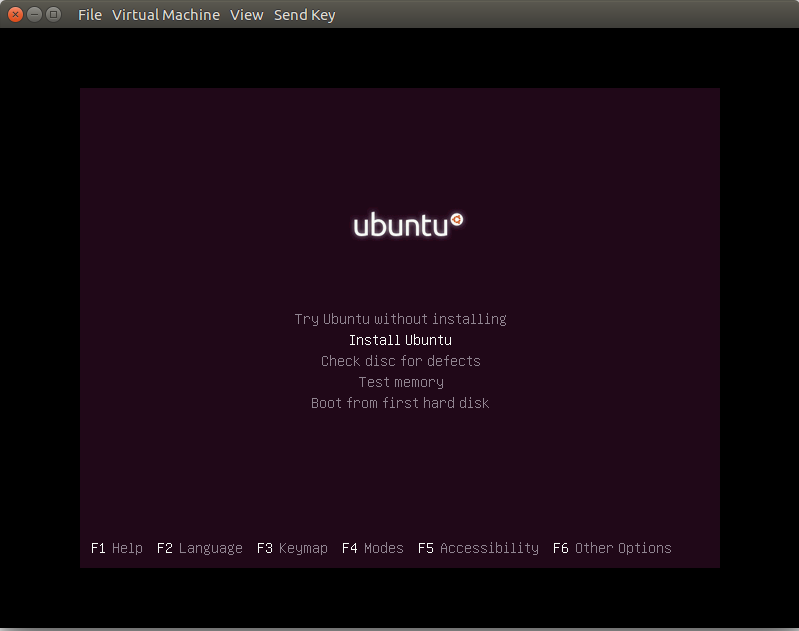Click the F5 Accessibility label
This screenshot has height=631, width=799.
(x=478, y=548)
